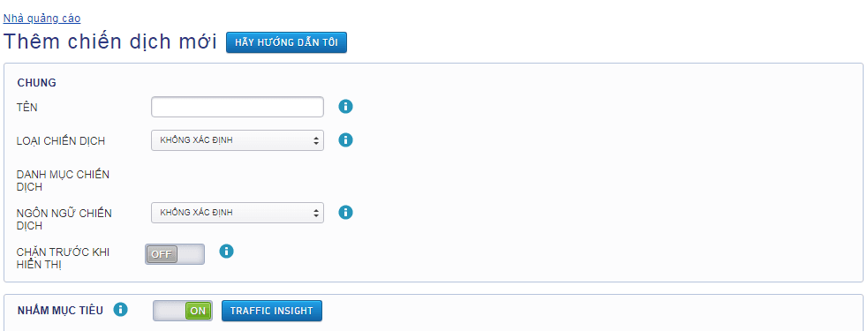Viewport: 868px width, 331px height.
Task: Click the LOẠI CHIẾN DỊCH label text
Action: pyautogui.click(x=61, y=141)
